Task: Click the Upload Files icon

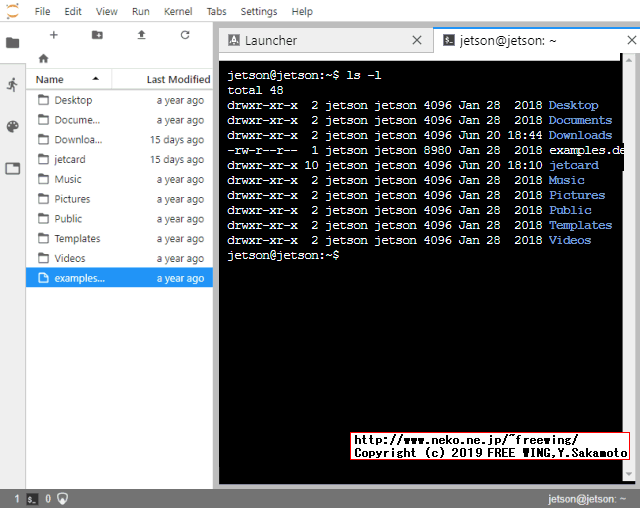Action: [x=141, y=35]
